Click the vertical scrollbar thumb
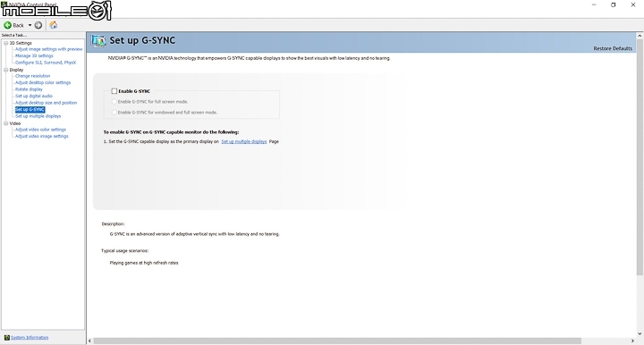 pos(640,157)
